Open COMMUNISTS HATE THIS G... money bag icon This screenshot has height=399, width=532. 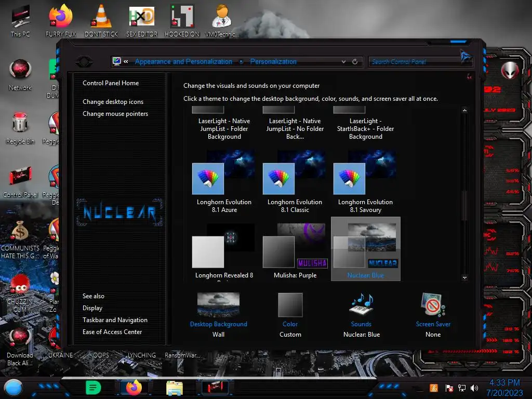[20, 240]
